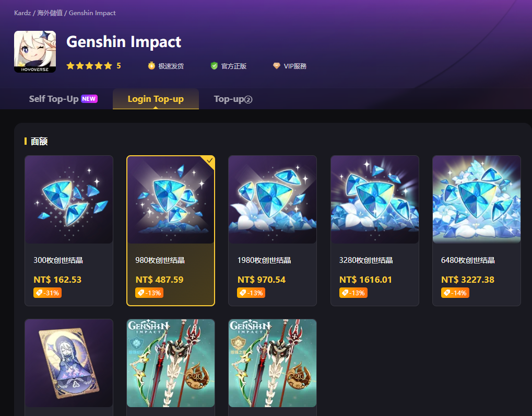Pick the first Genshin battle pass weapons thumbnail

tap(171, 363)
